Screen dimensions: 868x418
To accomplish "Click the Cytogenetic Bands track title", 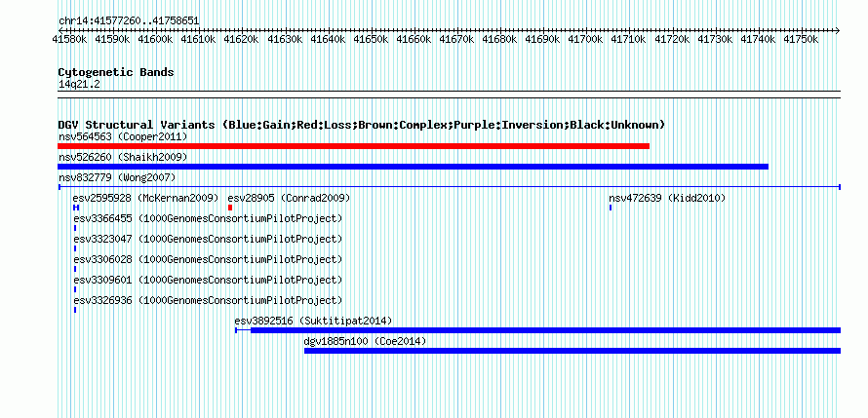I will [x=116, y=72].
